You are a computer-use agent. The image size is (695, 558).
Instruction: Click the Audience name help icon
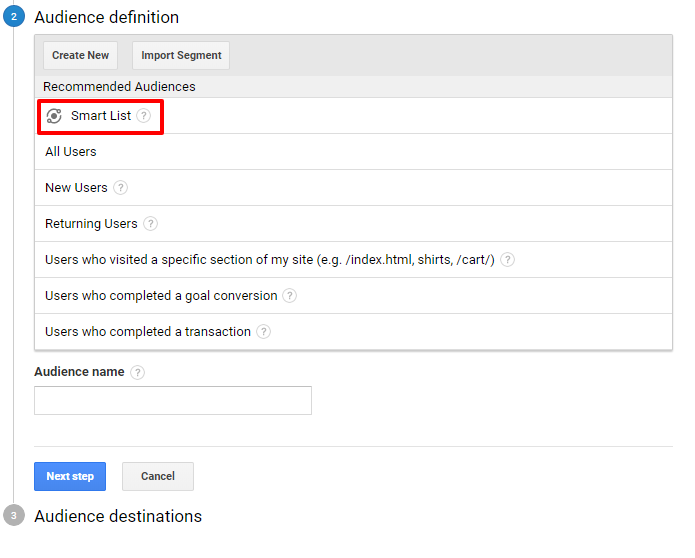click(137, 372)
